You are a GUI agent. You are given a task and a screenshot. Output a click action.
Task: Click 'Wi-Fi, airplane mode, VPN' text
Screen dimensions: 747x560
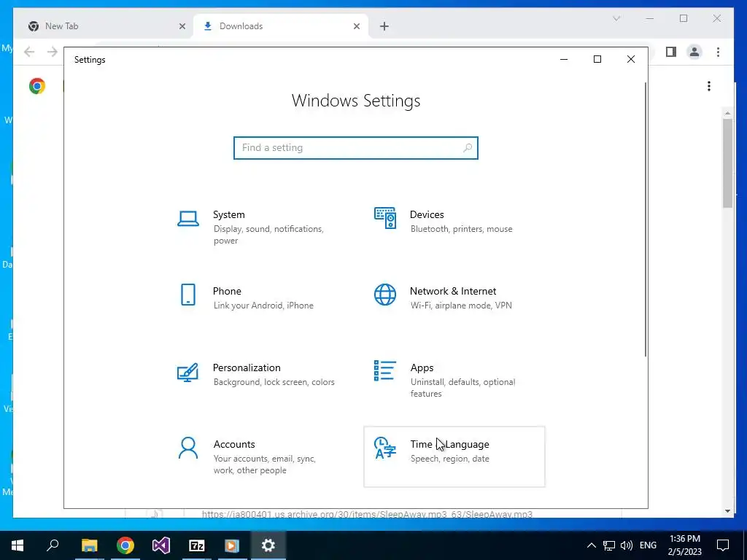pos(461,306)
